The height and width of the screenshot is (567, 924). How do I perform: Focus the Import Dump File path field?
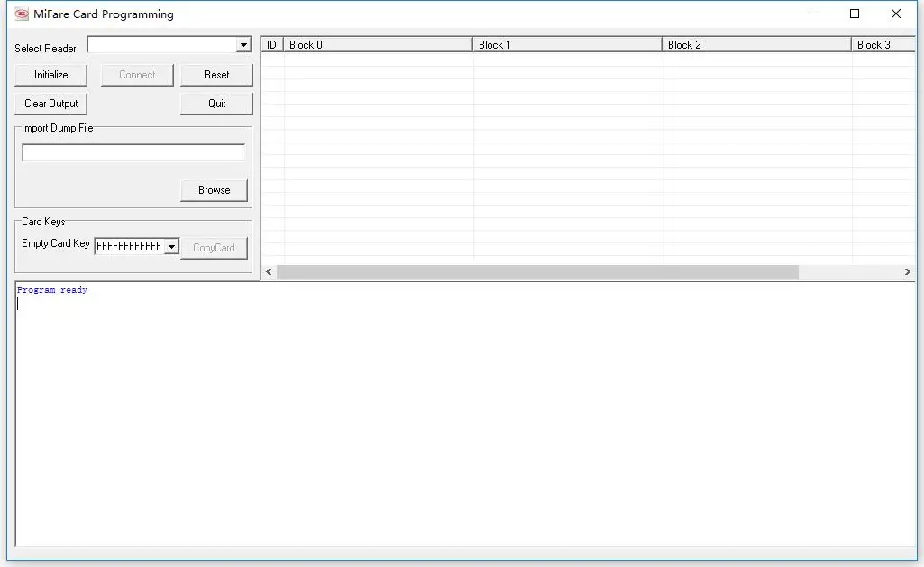(x=133, y=152)
